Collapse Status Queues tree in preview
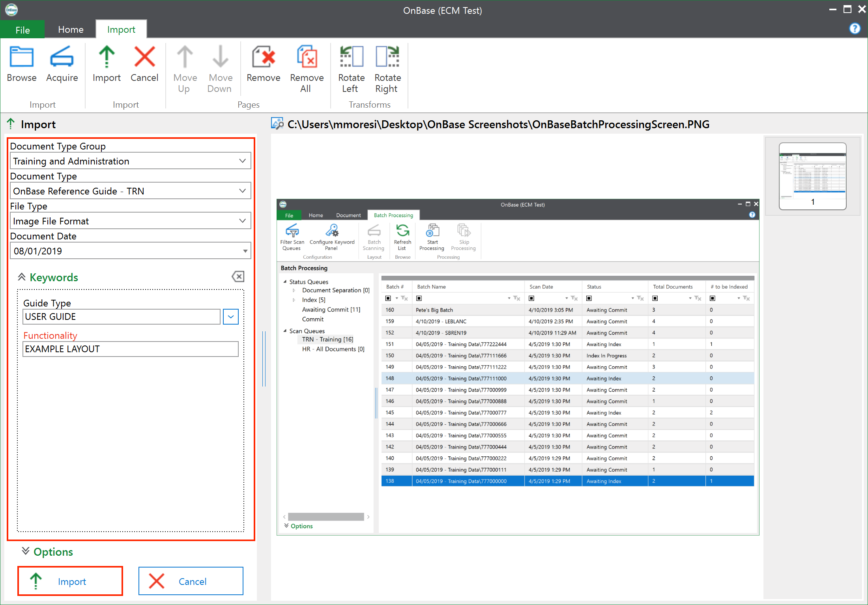 pyautogui.click(x=285, y=282)
